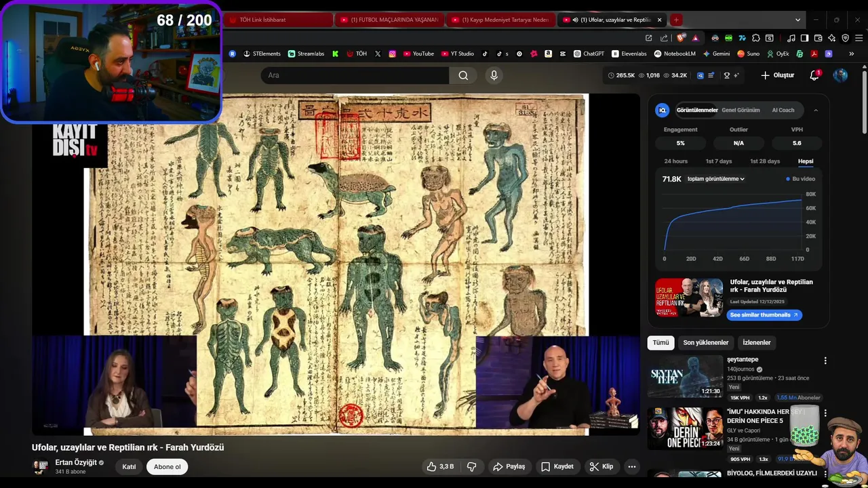Open the Streamlabs bookmark
The height and width of the screenshot is (488, 868).
click(306, 54)
